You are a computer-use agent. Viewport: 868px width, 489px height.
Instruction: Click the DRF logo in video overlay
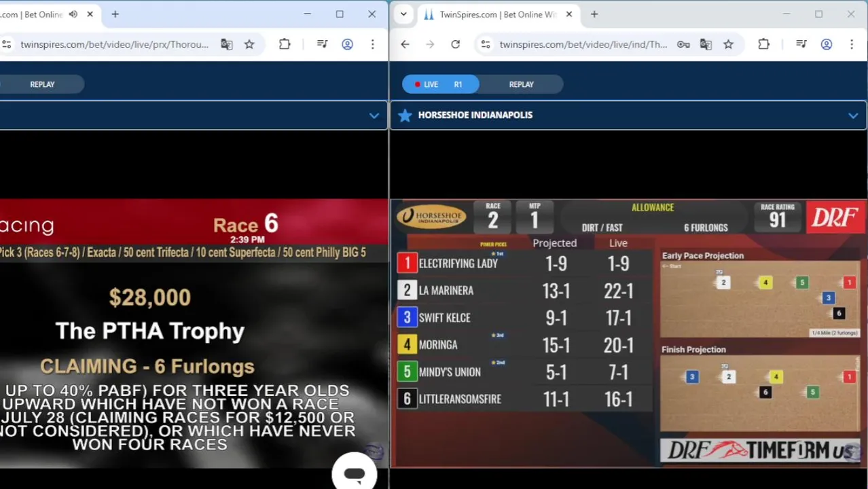click(835, 217)
